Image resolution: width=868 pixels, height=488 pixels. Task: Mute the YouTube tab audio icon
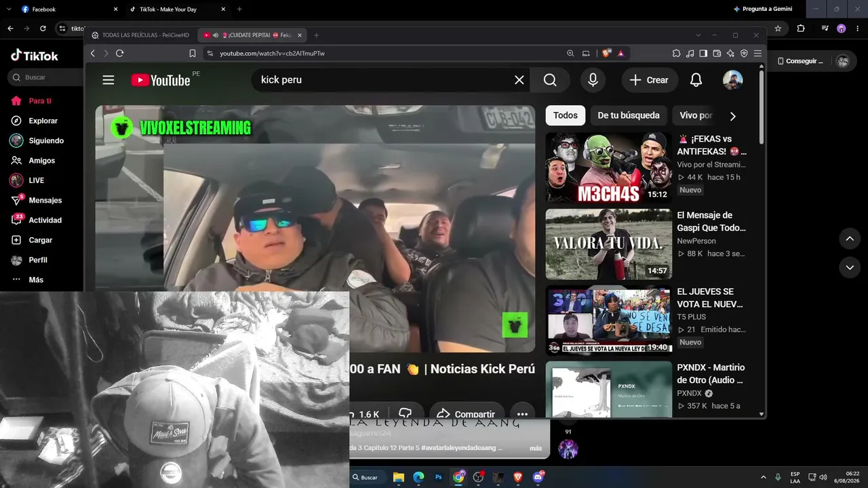click(x=216, y=35)
